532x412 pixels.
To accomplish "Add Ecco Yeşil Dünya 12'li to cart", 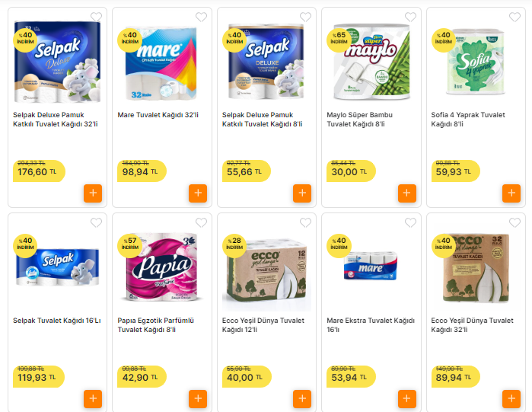I will tap(302, 399).
